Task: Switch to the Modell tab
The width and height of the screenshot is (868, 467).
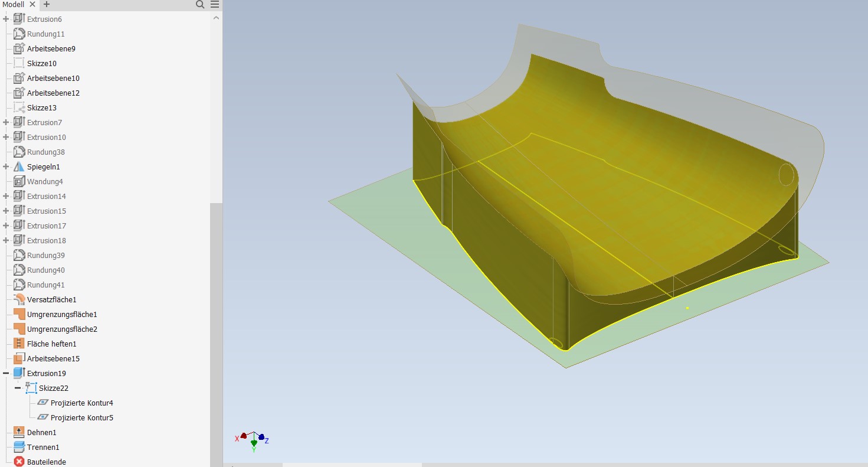Action: point(12,4)
